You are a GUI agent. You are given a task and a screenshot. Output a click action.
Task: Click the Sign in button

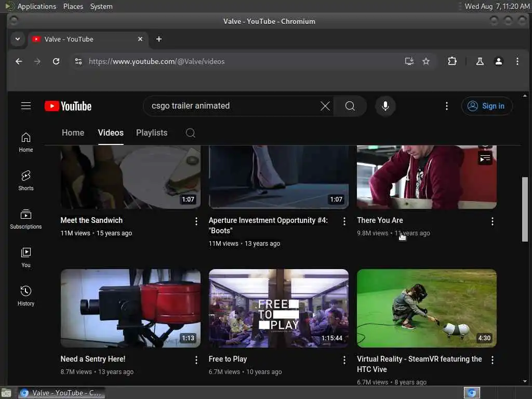coord(486,106)
